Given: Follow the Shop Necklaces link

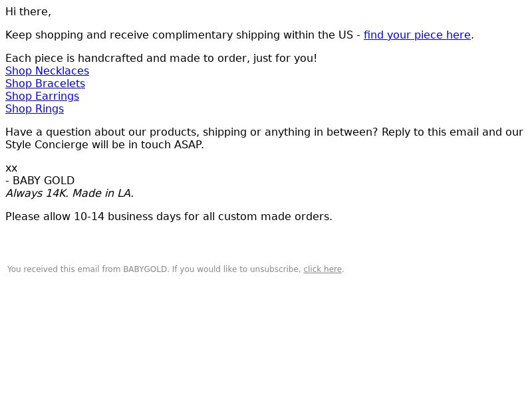Looking at the screenshot, I should [47, 71].
